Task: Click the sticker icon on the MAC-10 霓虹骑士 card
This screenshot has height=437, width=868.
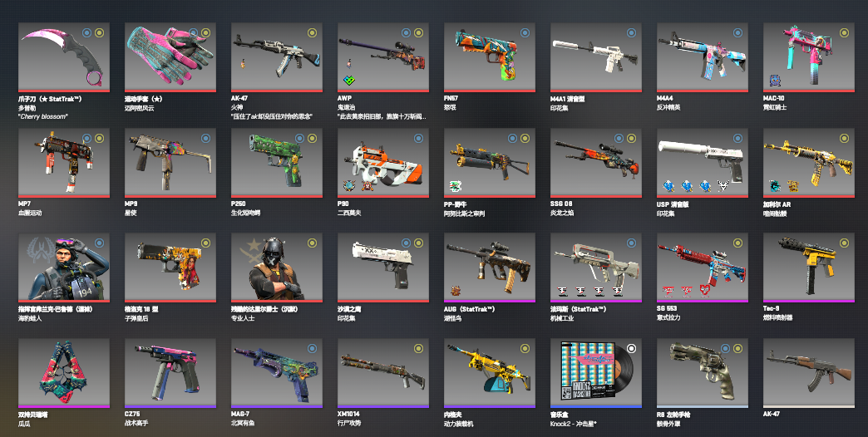Action: (775, 81)
